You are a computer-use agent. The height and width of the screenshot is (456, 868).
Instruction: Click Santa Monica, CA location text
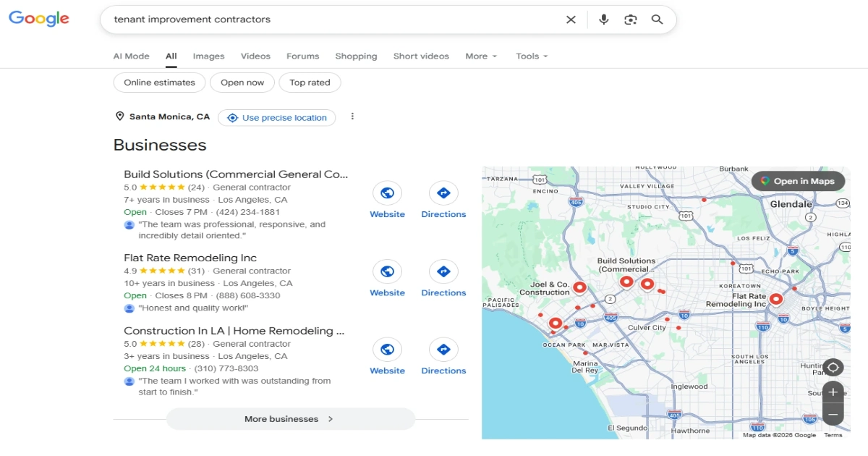[x=169, y=117]
